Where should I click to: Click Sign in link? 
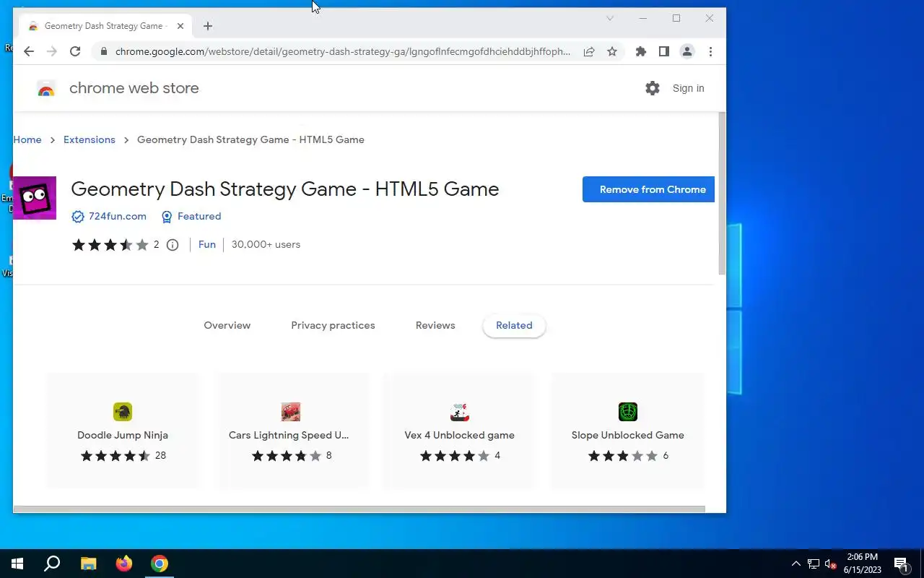pyautogui.click(x=688, y=88)
